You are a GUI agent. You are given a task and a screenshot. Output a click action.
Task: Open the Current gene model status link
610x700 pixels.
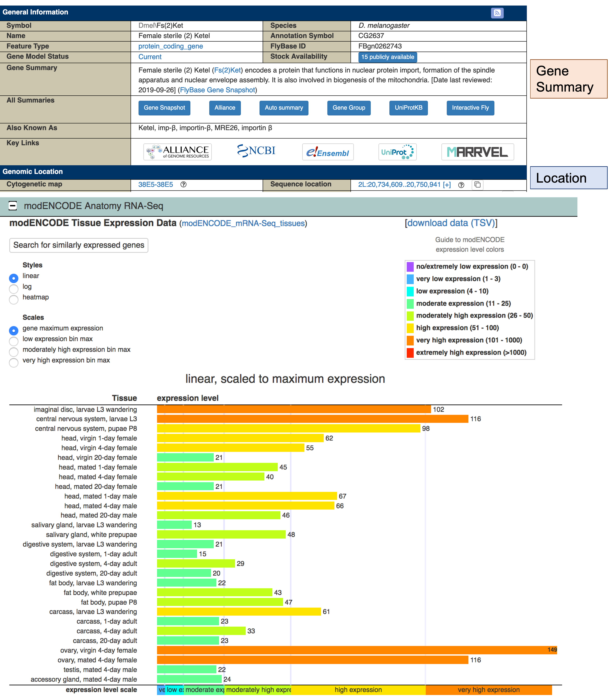[150, 57]
